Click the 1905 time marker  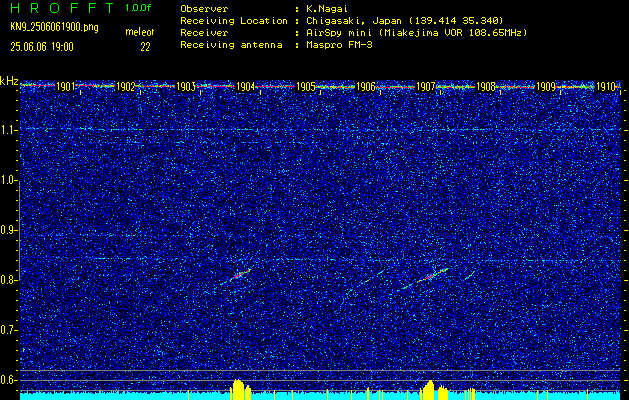305,87
